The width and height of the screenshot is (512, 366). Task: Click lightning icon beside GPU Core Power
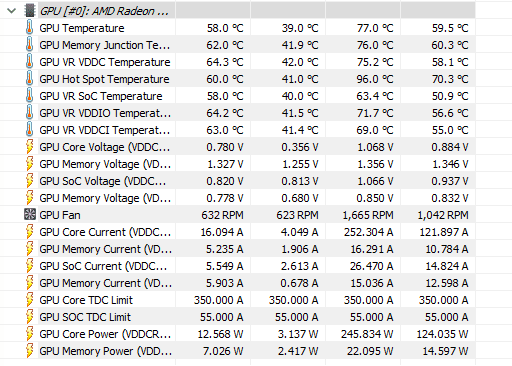pos(30,334)
